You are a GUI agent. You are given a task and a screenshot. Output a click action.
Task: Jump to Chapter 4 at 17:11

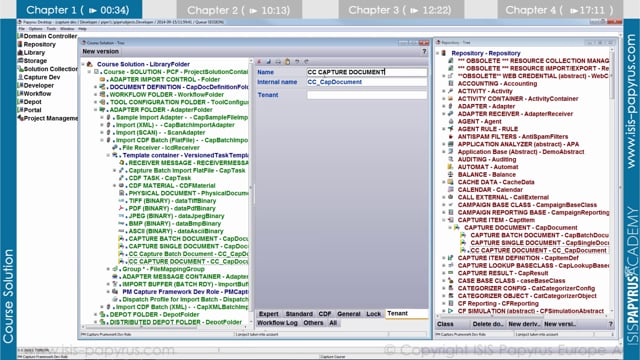pos(559,10)
